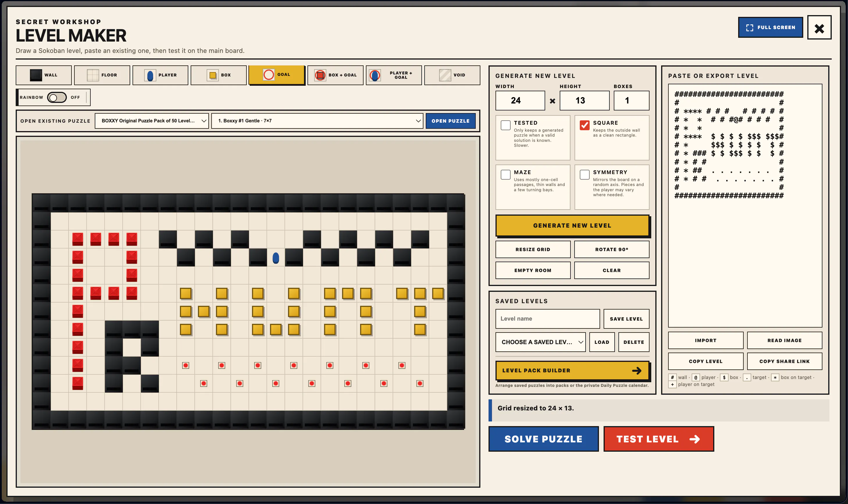848x504 pixels.
Task: Open the Boxxy #1 Gentle puzzle dropdown
Action: (x=317, y=121)
